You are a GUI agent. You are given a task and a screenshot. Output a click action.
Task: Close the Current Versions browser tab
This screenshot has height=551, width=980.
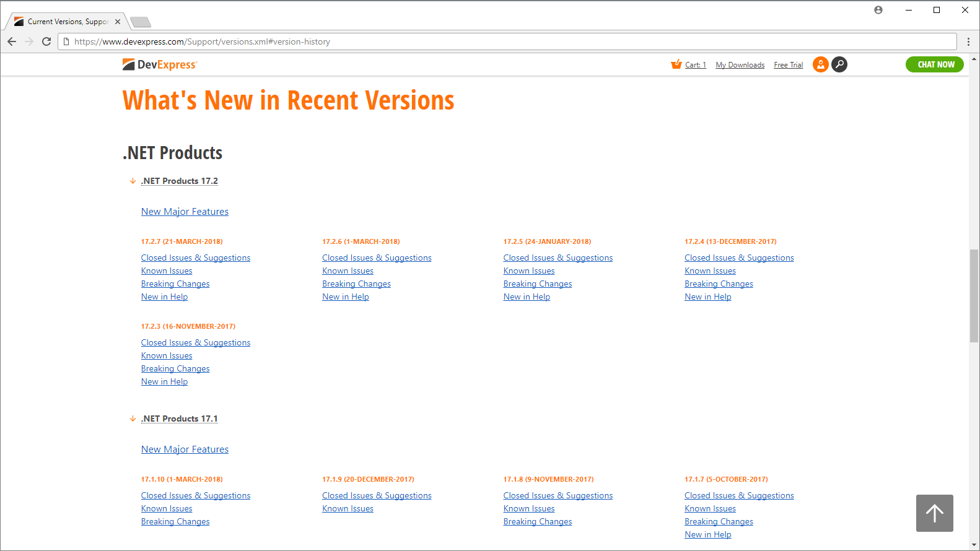pos(118,22)
